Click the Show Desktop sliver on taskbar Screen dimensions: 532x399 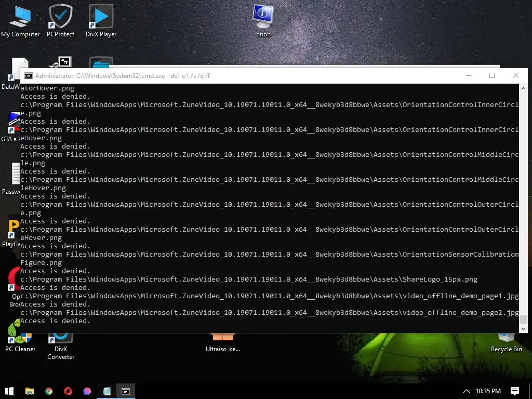(530, 391)
